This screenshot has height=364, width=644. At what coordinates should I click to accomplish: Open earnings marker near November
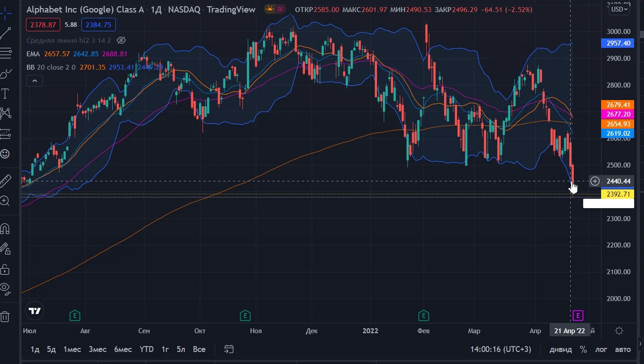245,316
